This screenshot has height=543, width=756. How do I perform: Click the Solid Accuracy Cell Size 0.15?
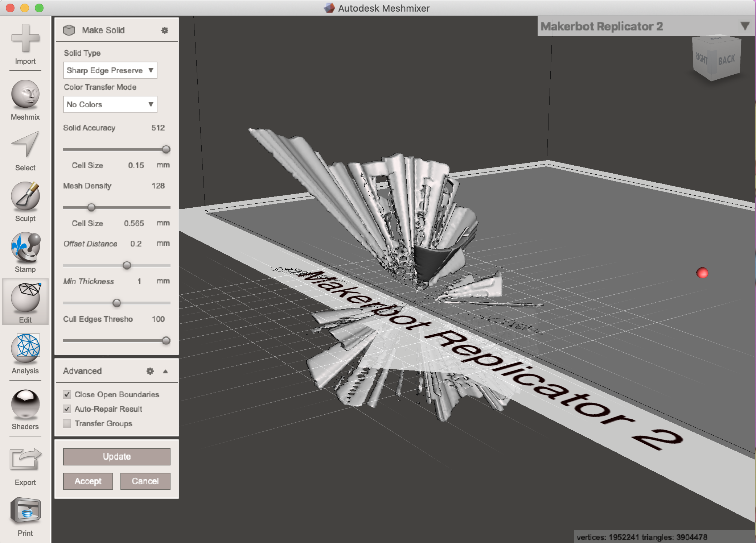[136, 165]
